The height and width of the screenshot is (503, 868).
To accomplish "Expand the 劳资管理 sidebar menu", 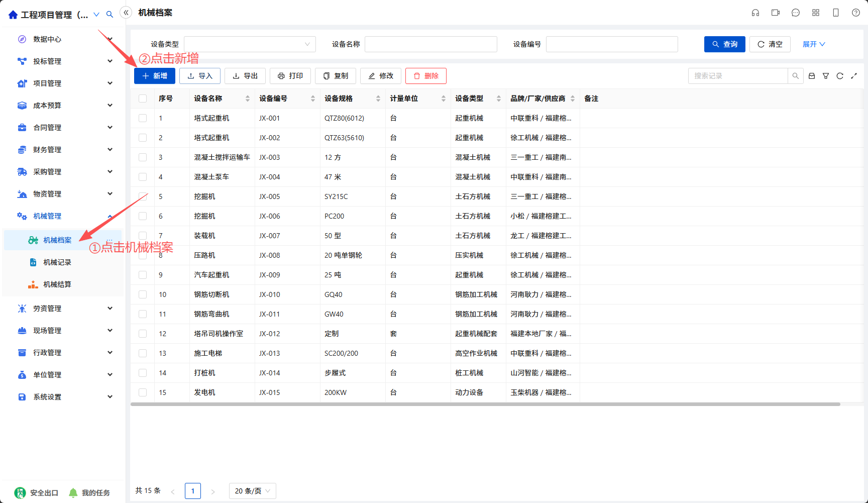I will pos(65,309).
